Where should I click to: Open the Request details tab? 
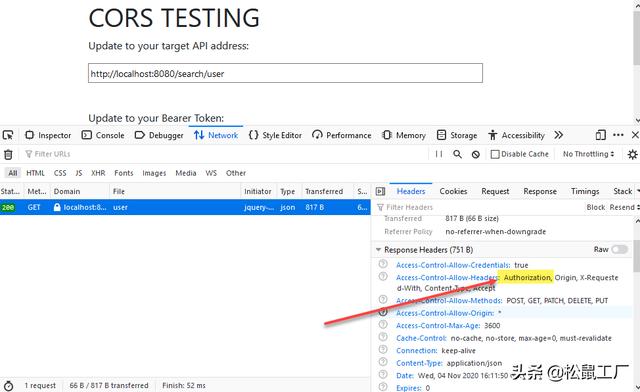495,191
